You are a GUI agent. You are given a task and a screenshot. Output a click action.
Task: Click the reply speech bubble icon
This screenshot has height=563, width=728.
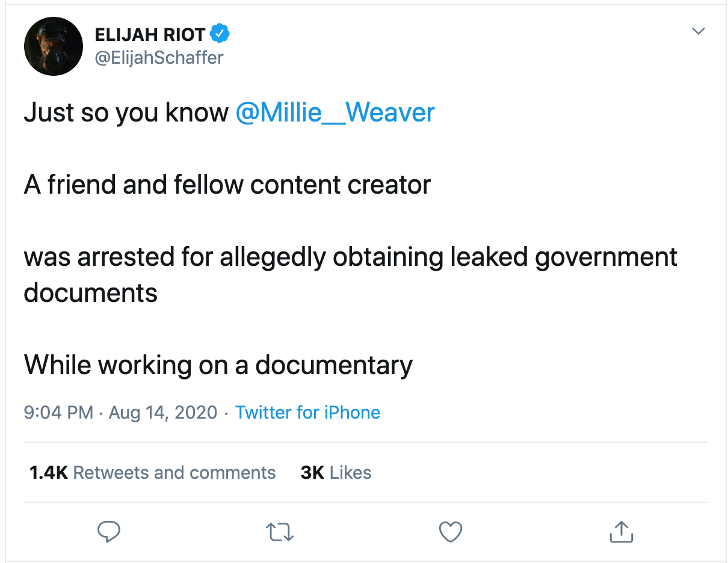click(109, 532)
